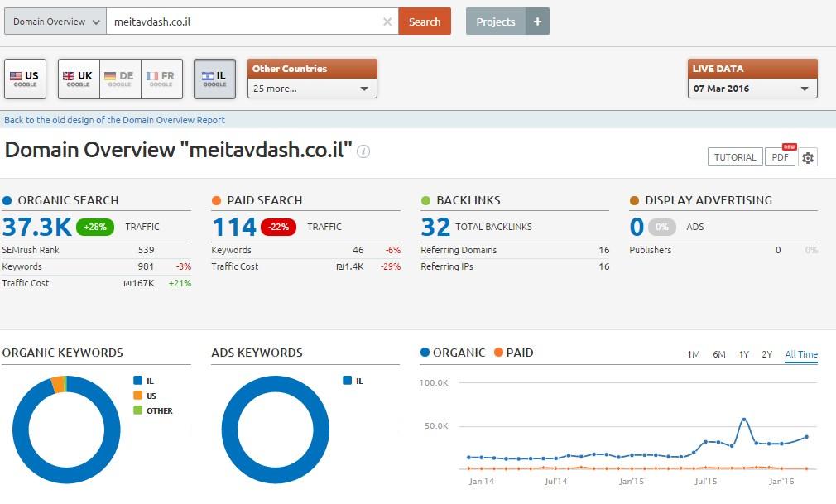The height and width of the screenshot is (504, 836).
Task: Click the US legend swatch in Organic Keywords
Action: coord(138,396)
